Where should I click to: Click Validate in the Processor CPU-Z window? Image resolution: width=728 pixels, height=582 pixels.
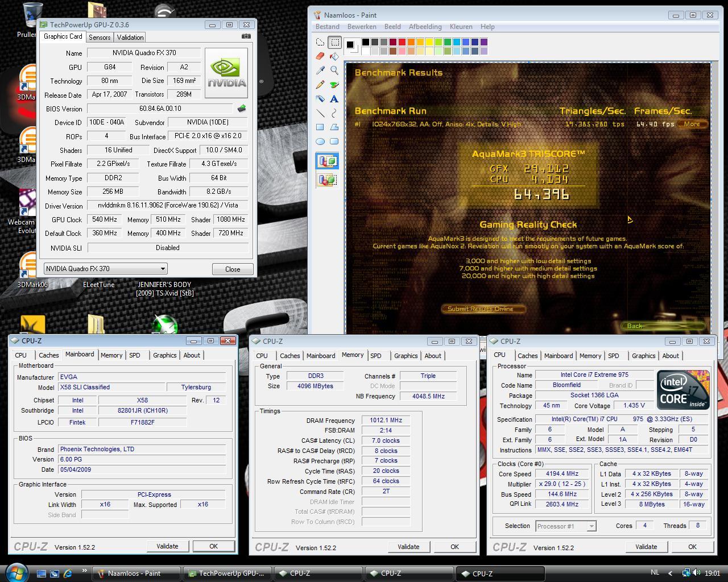[x=646, y=547]
